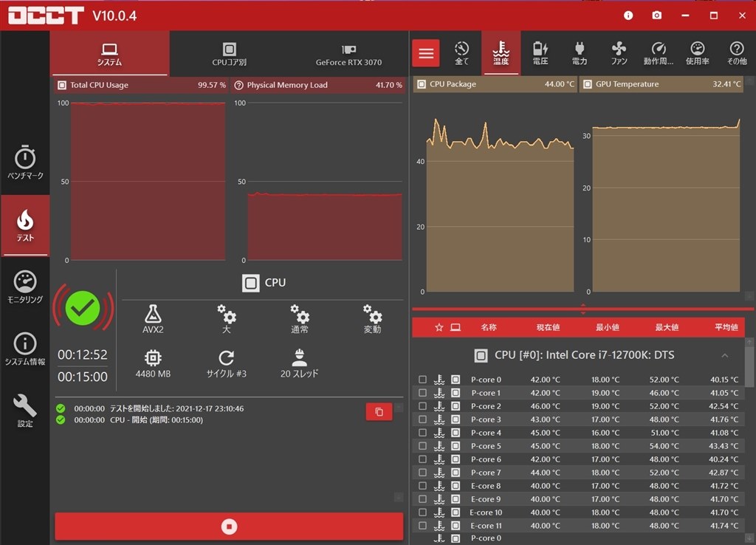Screen dimensions: 756x545
Task: Check the E-core 9 row checkbox
Action: pyautogui.click(x=422, y=499)
